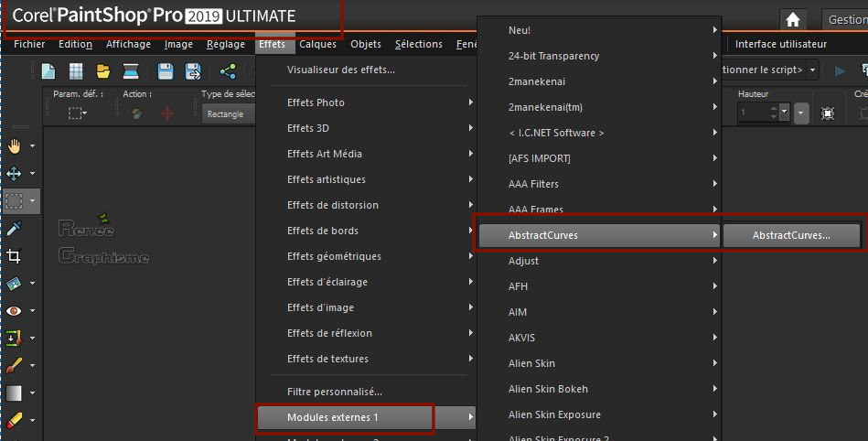This screenshot has height=441, width=868.
Task: Open the Réglage menu
Action: tap(226, 44)
